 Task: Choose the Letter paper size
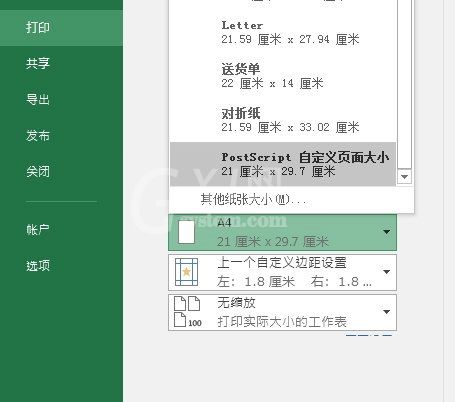click(283, 33)
